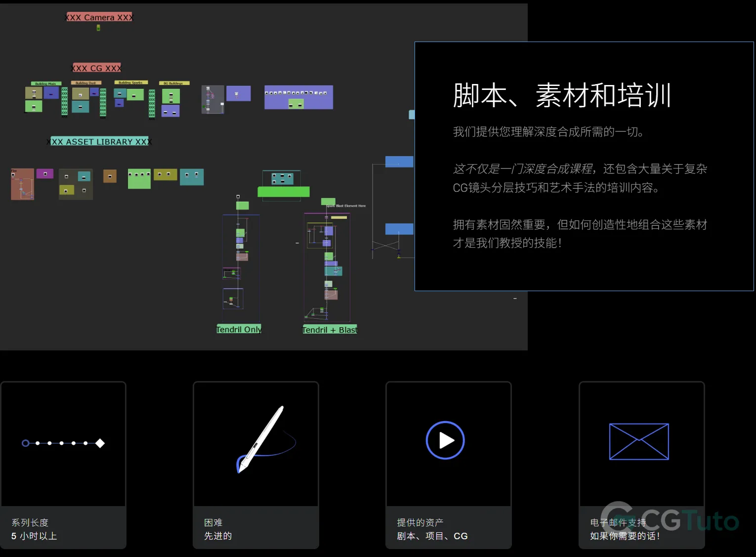Open the 电子邮件支持 card caption
756x557 pixels.
point(642,528)
